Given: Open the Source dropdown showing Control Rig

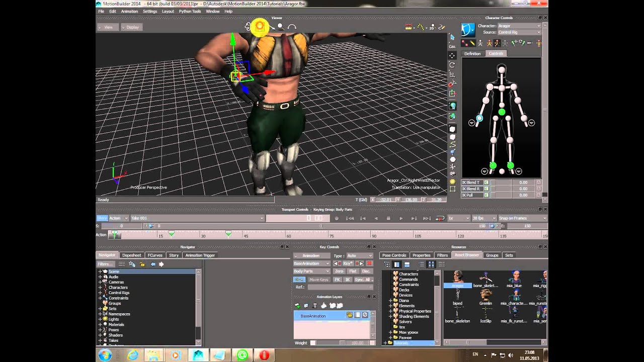Looking at the screenshot, I should pos(520,32).
